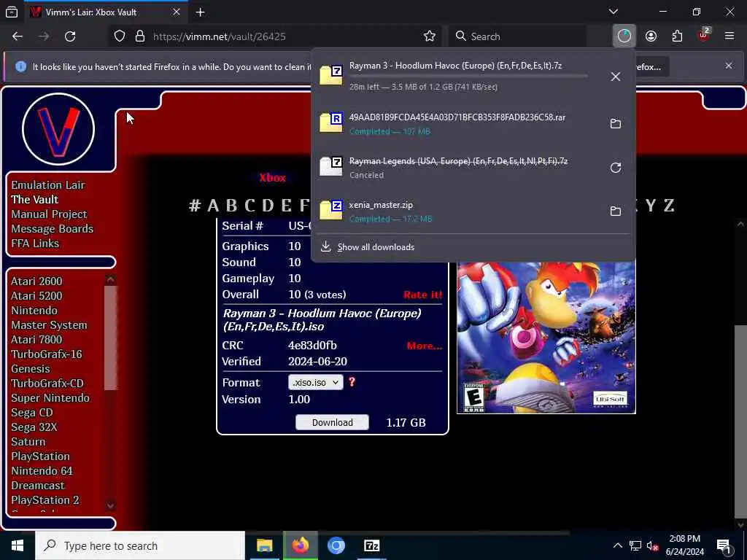Click the red format help question mark
Screen dimensions: 747x560
click(x=352, y=382)
